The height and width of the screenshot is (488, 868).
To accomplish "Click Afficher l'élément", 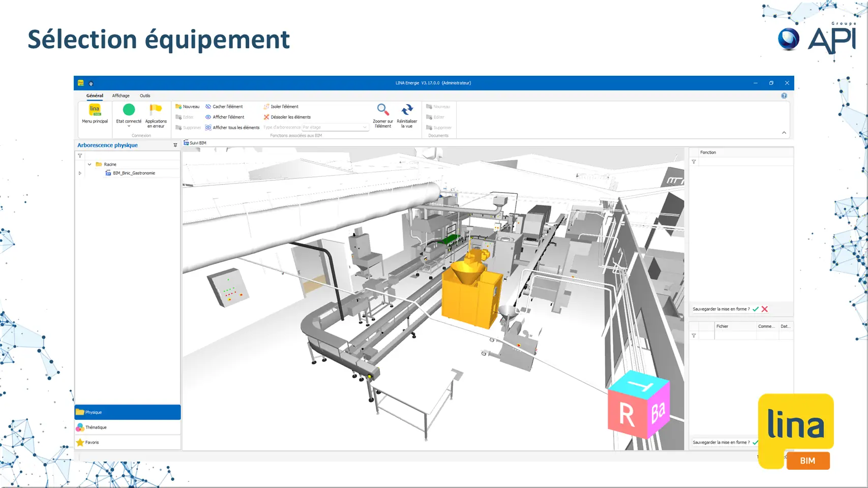I will click(225, 117).
